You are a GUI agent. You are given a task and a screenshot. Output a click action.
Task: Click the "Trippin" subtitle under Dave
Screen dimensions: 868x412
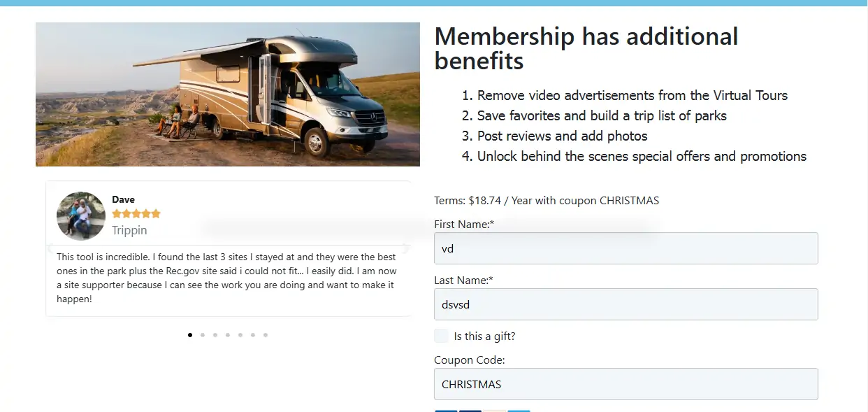tap(129, 230)
